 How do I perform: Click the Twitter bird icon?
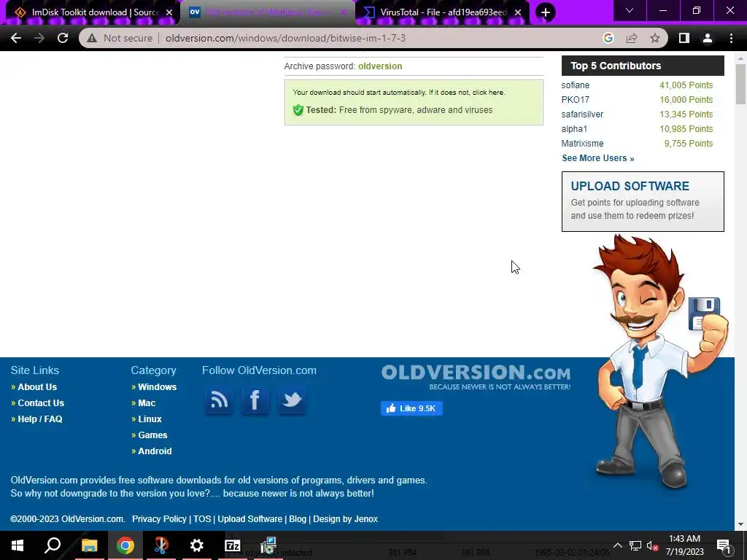point(292,400)
